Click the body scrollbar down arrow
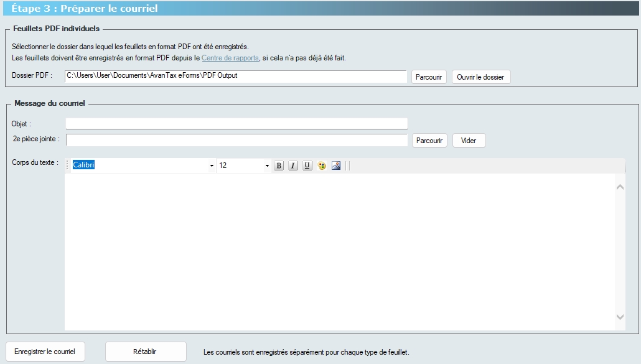Image resolution: width=641 pixels, height=364 pixels. tap(620, 317)
